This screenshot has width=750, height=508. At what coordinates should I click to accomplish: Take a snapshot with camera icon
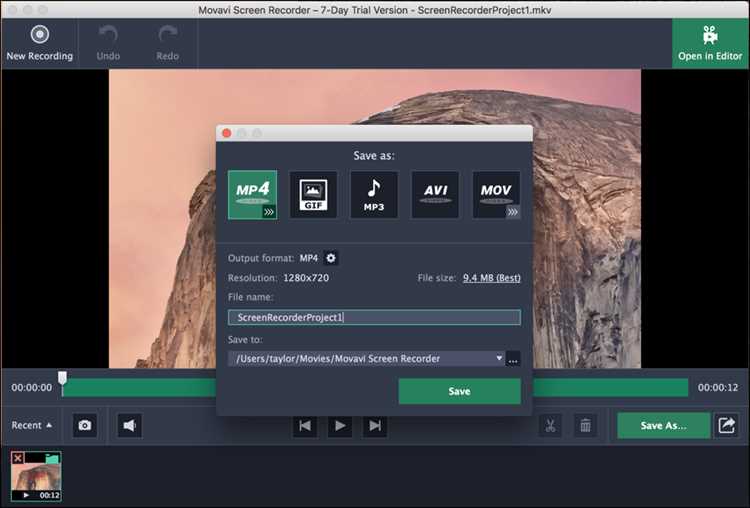85,425
